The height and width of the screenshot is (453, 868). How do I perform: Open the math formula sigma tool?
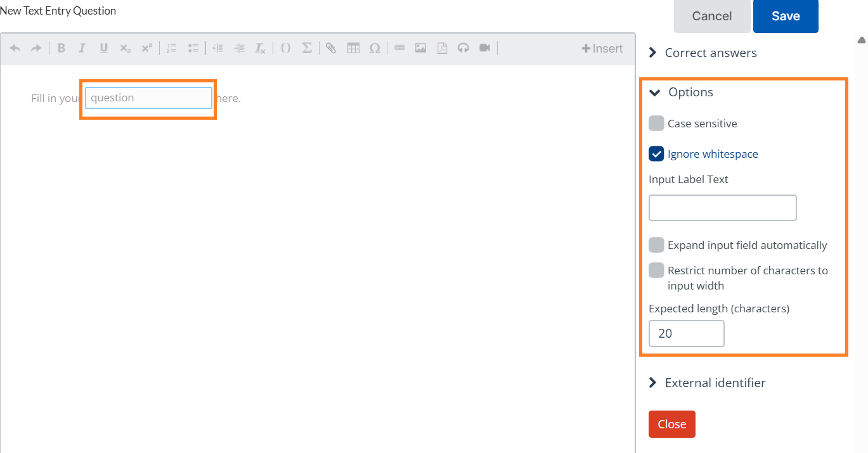pos(306,48)
